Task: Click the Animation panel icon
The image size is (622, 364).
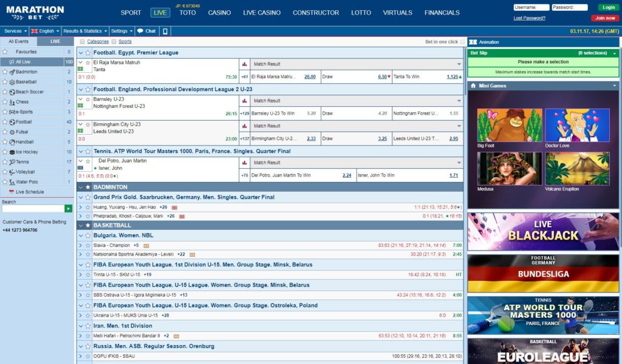Action: tap(473, 42)
